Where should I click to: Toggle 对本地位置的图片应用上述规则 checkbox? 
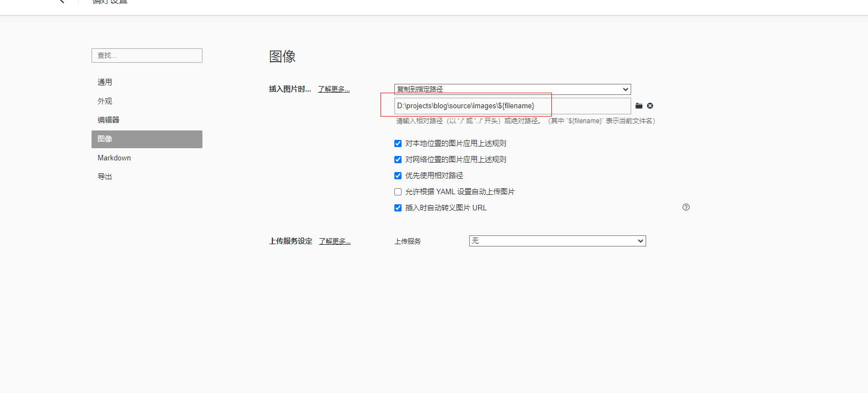[x=398, y=143]
